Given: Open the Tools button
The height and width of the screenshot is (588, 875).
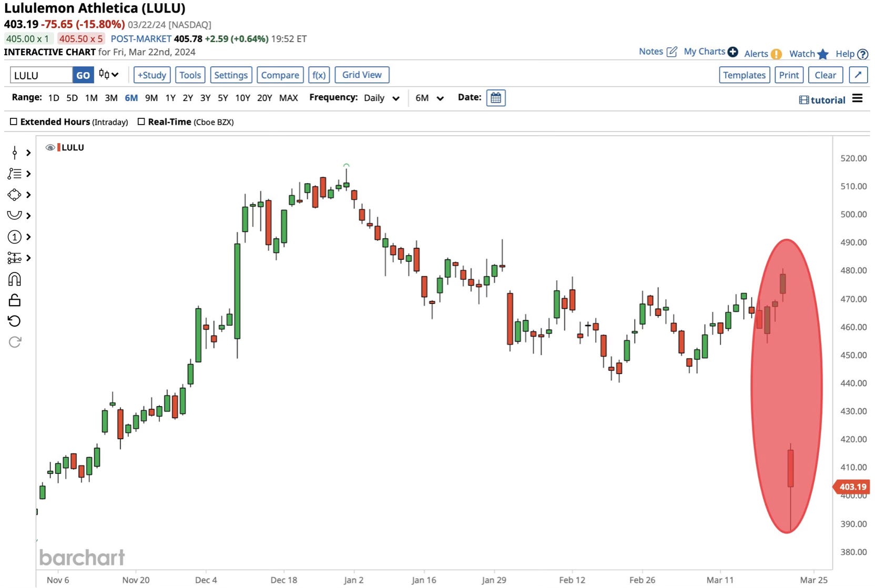Looking at the screenshot, I should pyautogui.click(x=190, y=75).
